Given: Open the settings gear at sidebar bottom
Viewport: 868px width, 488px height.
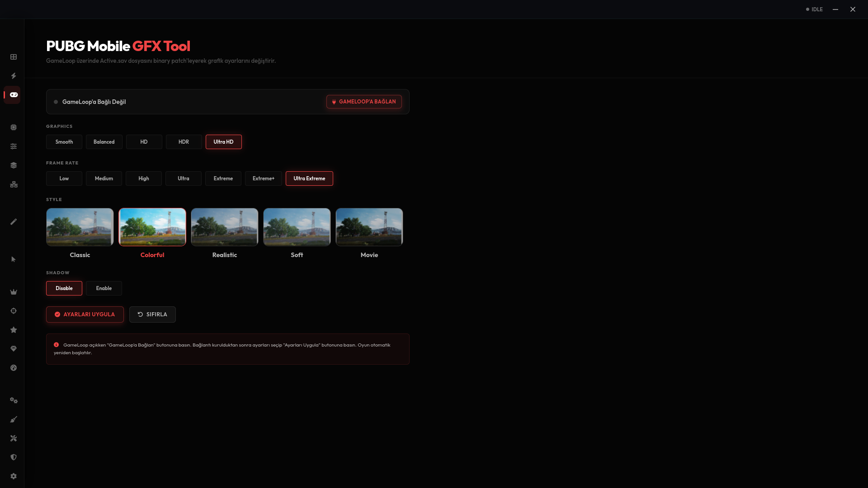Looking at the screenshot, I should pyautogui.click(x=14, y=476).
